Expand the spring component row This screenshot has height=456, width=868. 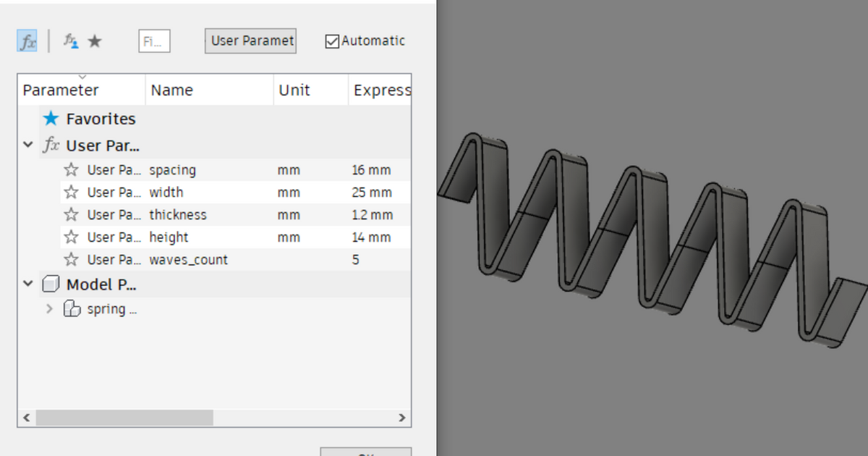[49, 309]
